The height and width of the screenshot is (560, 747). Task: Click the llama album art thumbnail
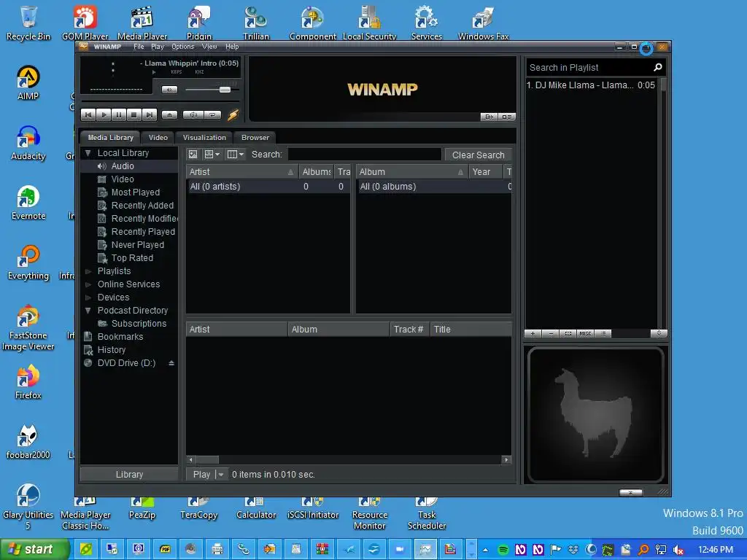[x=595, y=415]
